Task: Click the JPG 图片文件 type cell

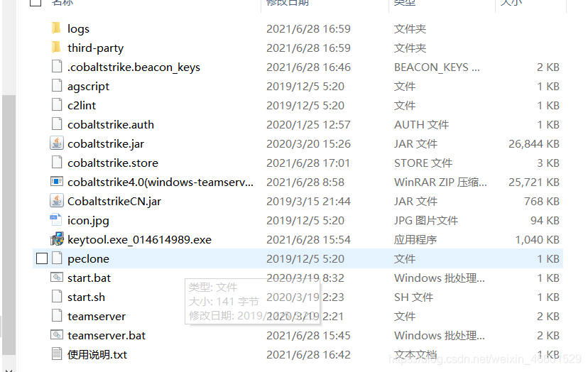Action: click(426, 221)
